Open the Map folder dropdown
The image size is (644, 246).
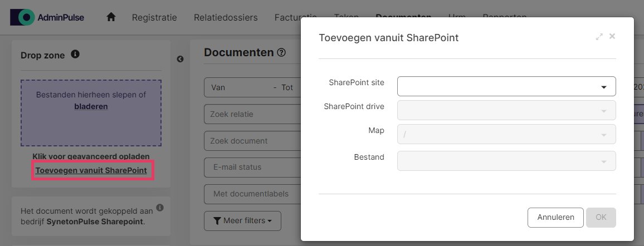click(506, 134)
